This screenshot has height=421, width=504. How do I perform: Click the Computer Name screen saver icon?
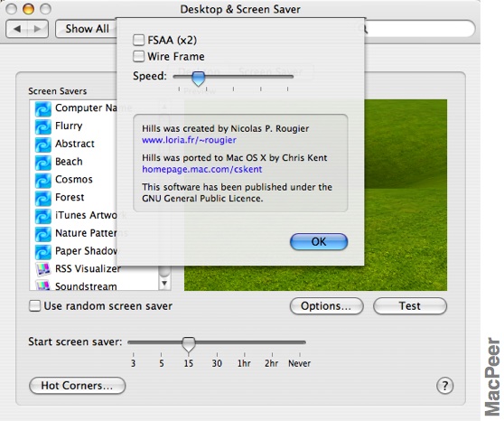coord(42,109)
